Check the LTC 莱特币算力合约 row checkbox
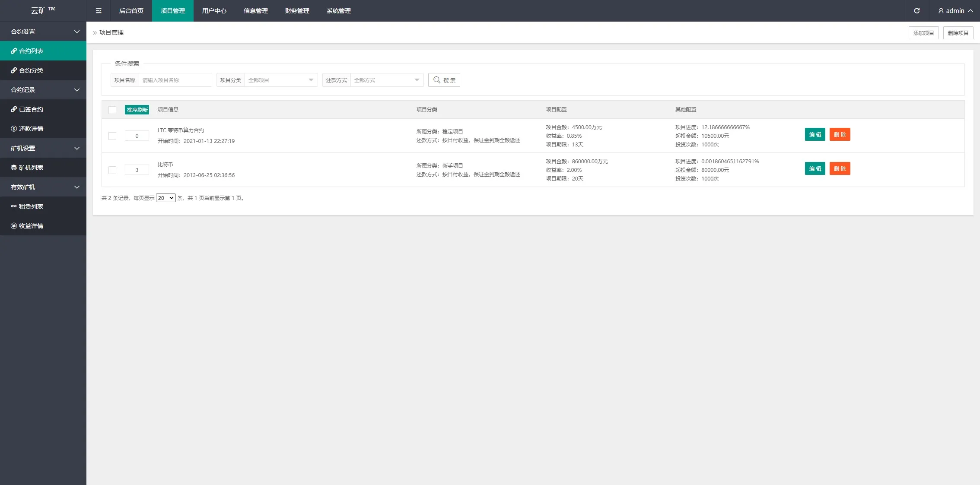 point(112,136)
